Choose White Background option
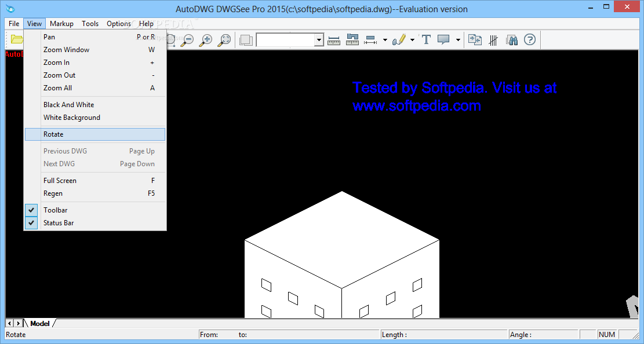 [95, 118]
